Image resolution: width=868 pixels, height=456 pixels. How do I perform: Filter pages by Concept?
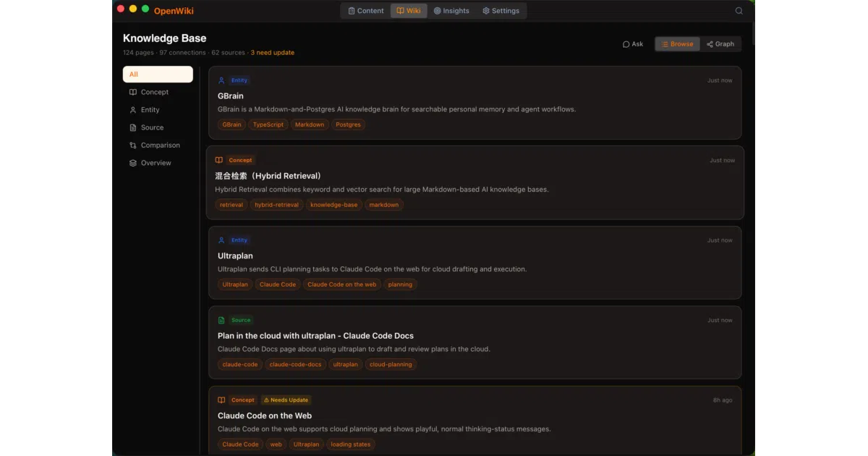click(x=158, y=92)
